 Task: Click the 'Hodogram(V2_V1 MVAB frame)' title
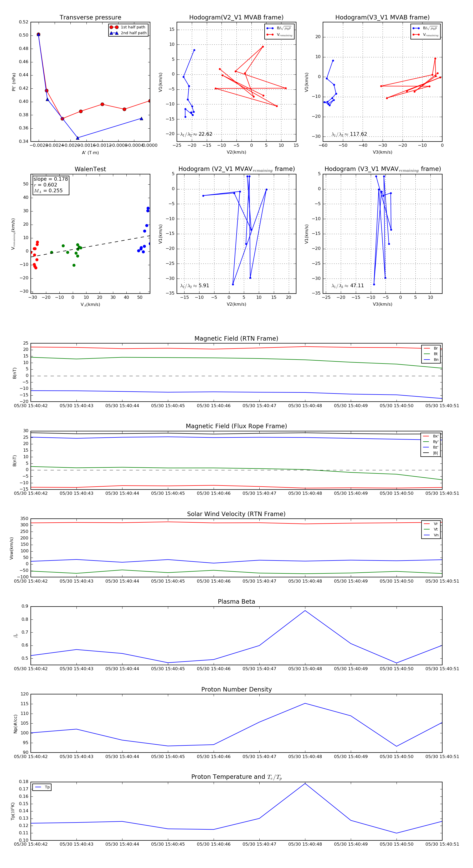[x=236, y=18]
